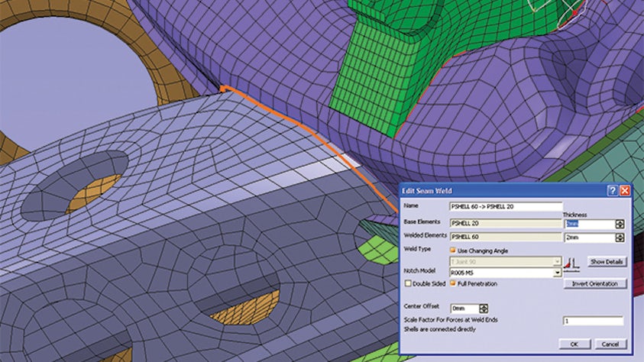Select the Welded Elements field PSHELL 60
Screen dimensions: 644x362
pyautogui.click(x=506, y=238)
